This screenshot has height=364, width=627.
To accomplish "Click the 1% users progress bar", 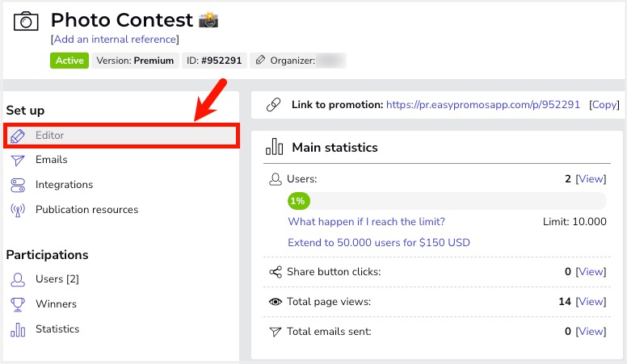I will pyautogui.click(x=447, y=201).
